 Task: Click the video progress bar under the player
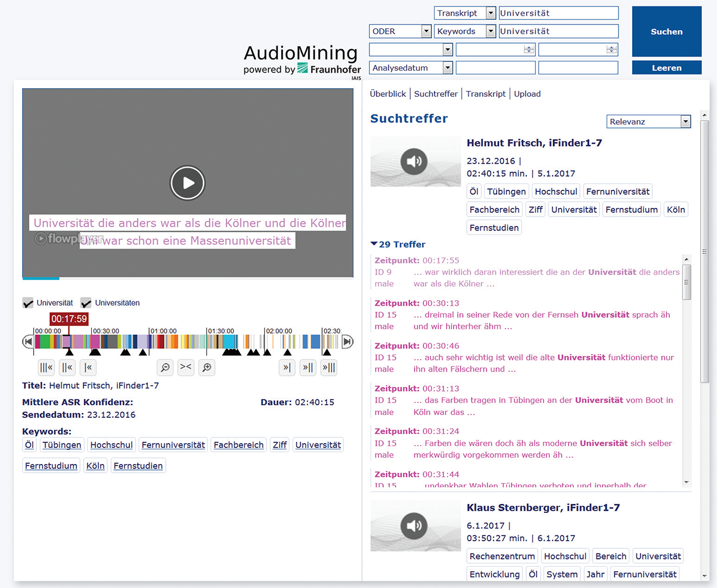coord(188,278)
